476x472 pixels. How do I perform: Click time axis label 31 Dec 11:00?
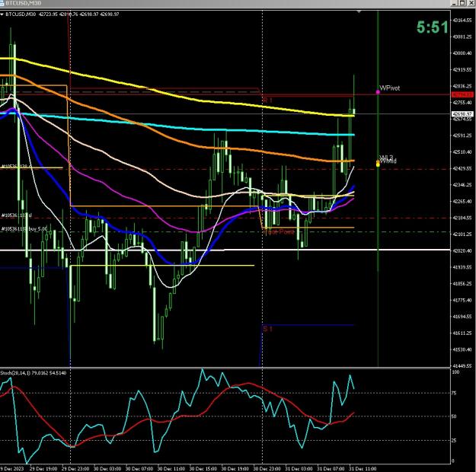(363, 469)
